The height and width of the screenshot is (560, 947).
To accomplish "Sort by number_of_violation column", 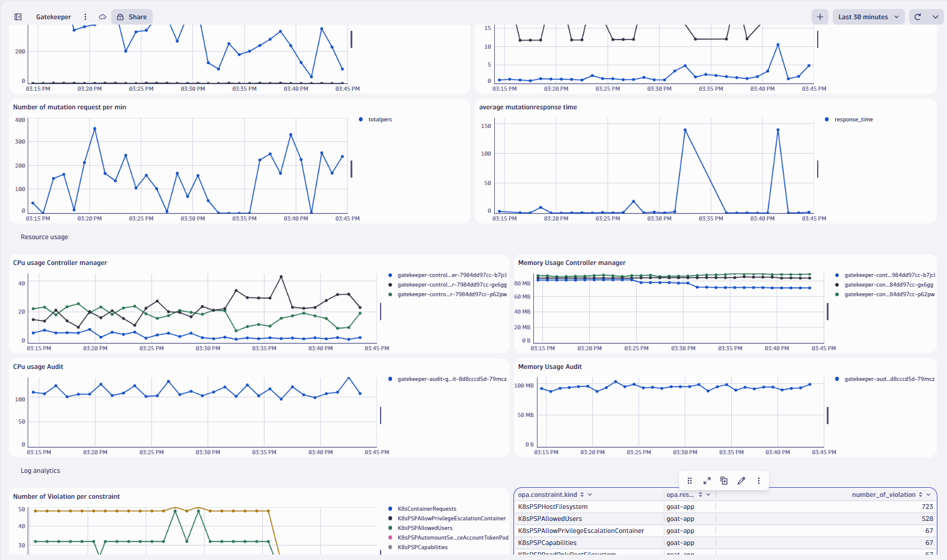I will 921,495.
